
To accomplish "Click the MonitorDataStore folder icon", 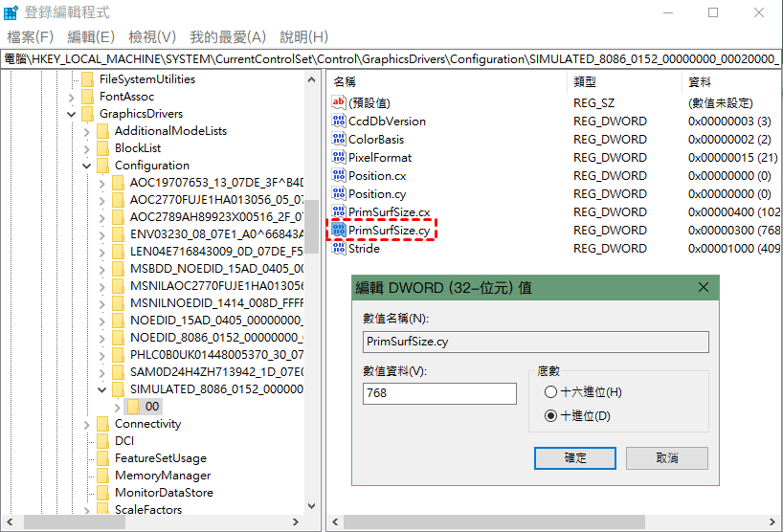I will click(x=102, y=493).
